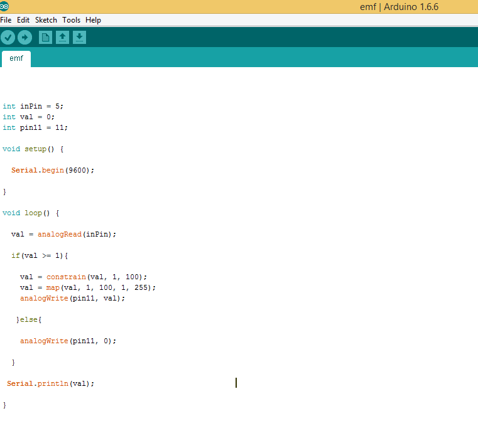Click the 'Serial.println(val);' line
The image size is (478, 448).
[x=51, y=383]
